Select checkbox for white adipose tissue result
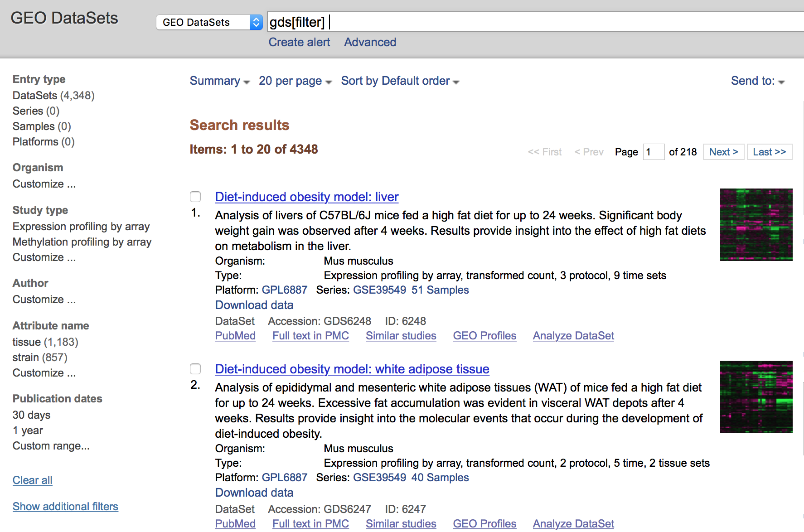Viewport: 804px width, 532px height. pos(195,369)
